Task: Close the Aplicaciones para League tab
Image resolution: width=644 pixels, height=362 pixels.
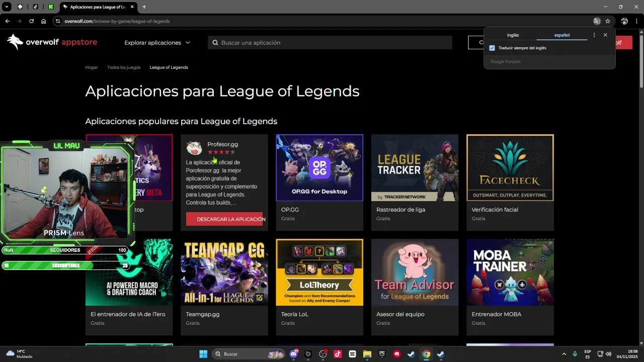Action: [132, 7]
